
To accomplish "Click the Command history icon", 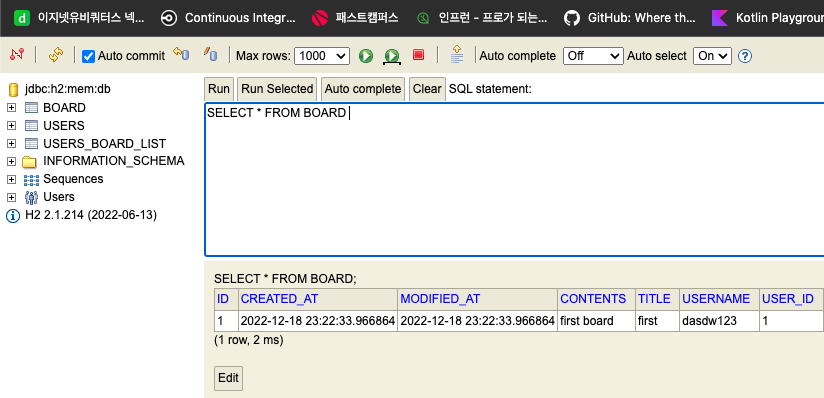I will [x=457, y=54].
